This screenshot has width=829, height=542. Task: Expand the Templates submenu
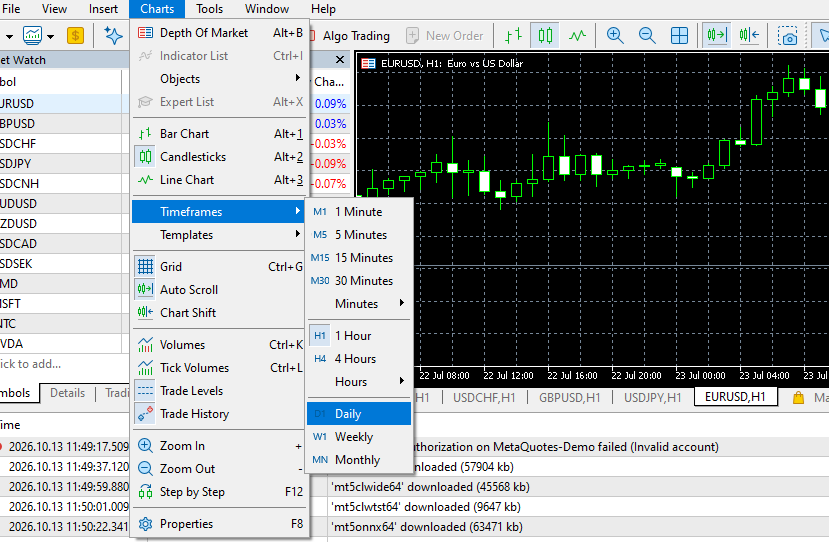click(219, 235)
